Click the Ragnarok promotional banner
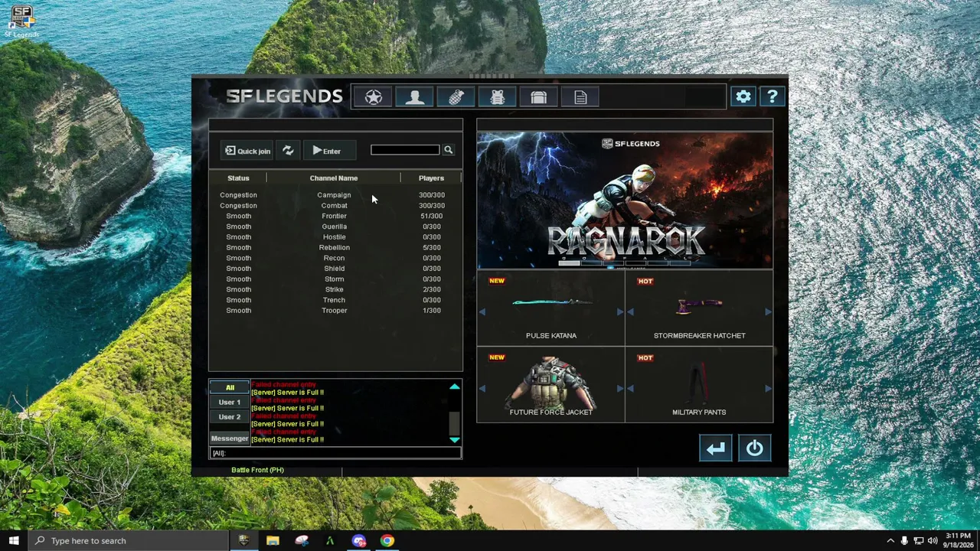The image size is (980, 551). pos(625,200)
